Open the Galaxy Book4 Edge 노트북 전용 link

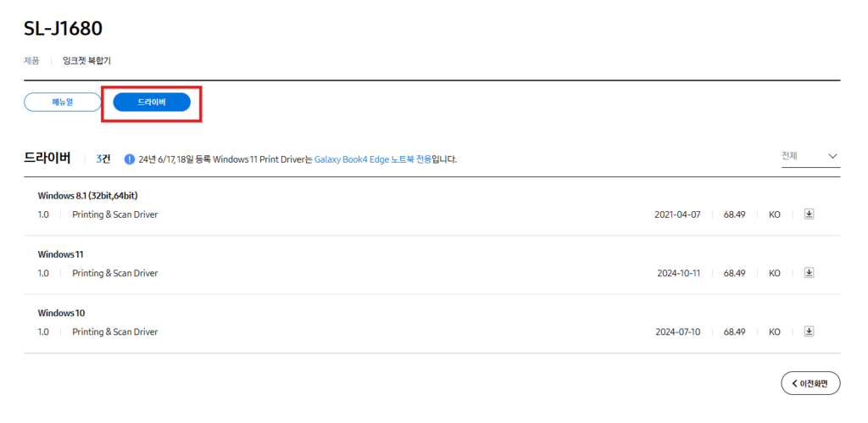coord(373,159)
